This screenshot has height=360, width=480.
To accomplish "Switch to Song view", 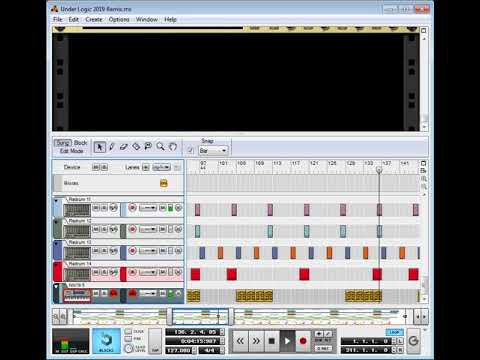I will [x=63, y=143].
